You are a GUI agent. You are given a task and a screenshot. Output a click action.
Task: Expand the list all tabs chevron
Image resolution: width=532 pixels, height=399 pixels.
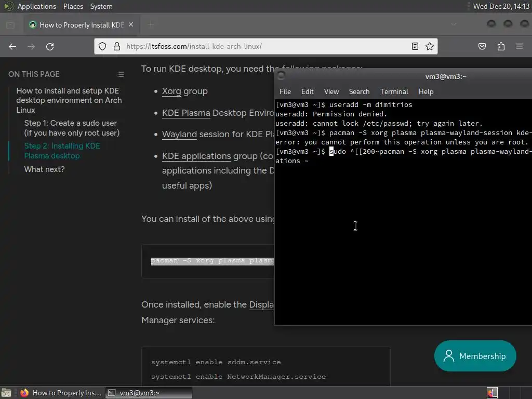click(454, 24)
